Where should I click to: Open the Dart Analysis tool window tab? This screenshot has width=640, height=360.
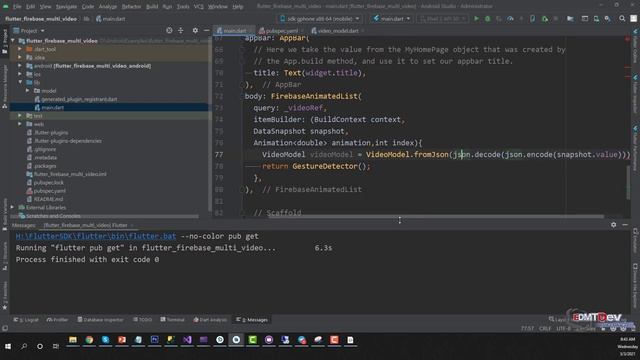click(210, 320)
